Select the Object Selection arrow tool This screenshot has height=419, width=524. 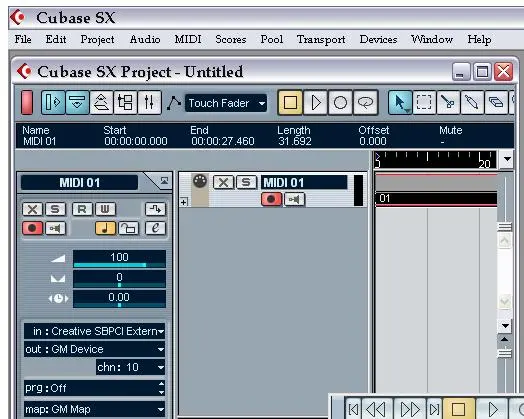click(400, 102)
